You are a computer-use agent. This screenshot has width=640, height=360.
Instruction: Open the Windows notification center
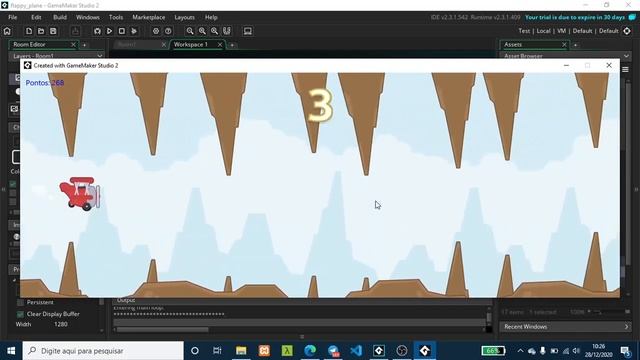(x=625, y=351)
